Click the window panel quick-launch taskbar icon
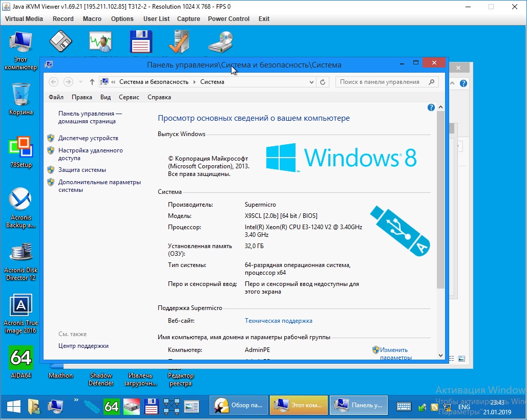The image size is (527, 420). point(192,407)
